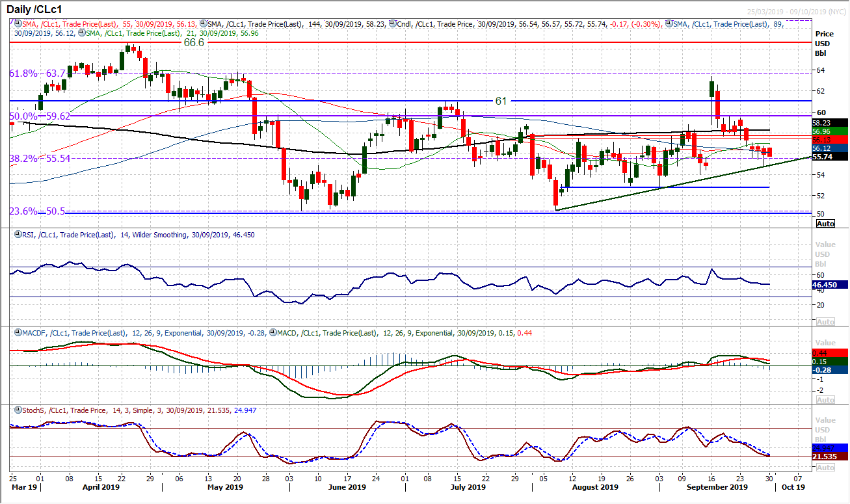Click the SMA 144 legend icon
This screenshot has width=850, height=504.
pyautogui.click(x=204, y=23)
